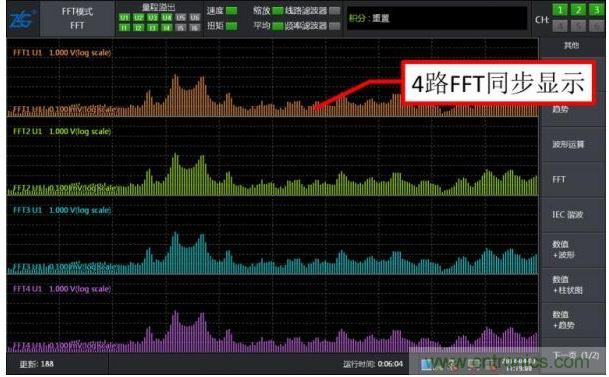Open the 其他 side menu header

572,45
